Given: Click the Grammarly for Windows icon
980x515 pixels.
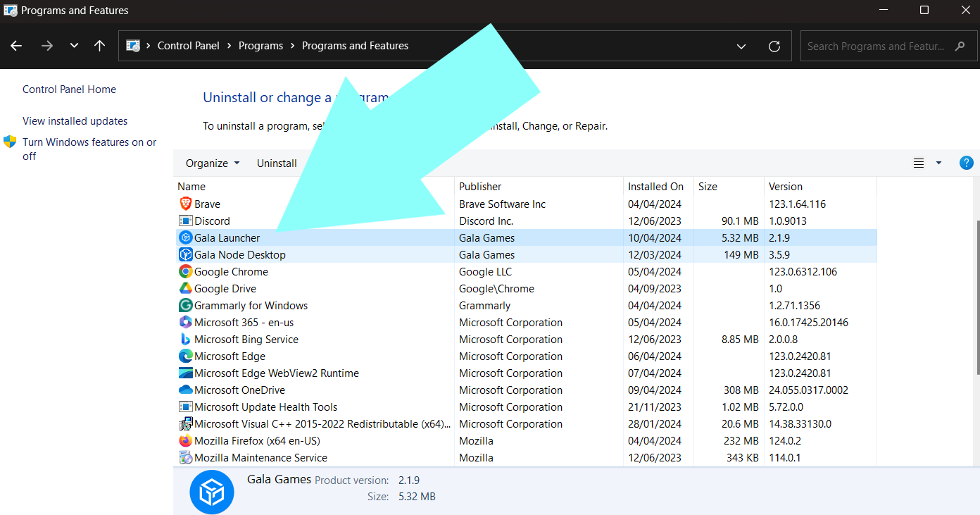Looking at the screenshot, I should pyautogui.click(x=185, y=305).
